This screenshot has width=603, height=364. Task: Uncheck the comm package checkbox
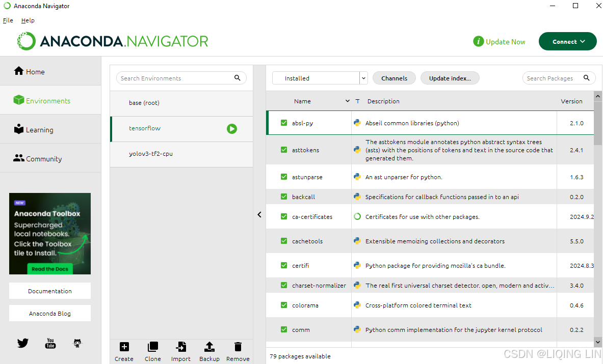(x=284, y=329)
